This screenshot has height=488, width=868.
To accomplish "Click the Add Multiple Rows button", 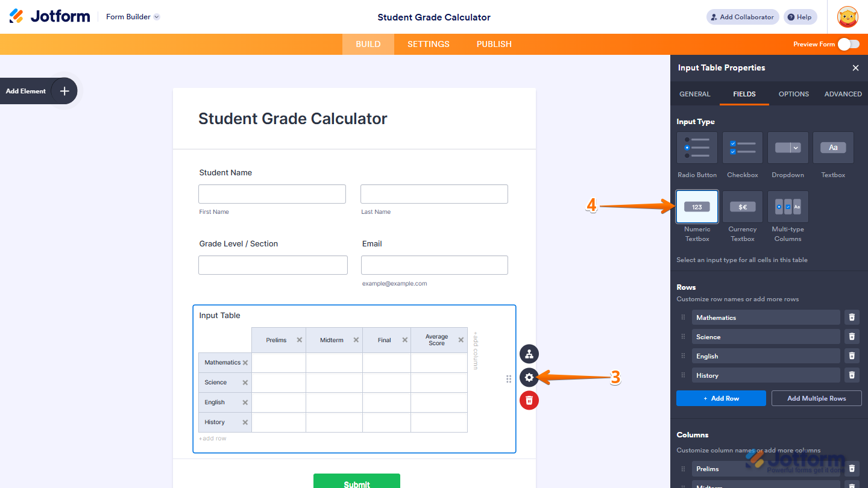I will 816,398.
